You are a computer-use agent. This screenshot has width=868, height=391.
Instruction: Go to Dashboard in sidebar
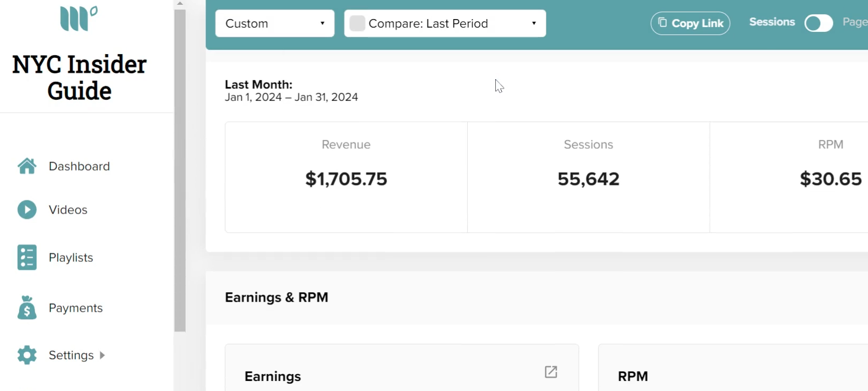click(x=79, y=166)
